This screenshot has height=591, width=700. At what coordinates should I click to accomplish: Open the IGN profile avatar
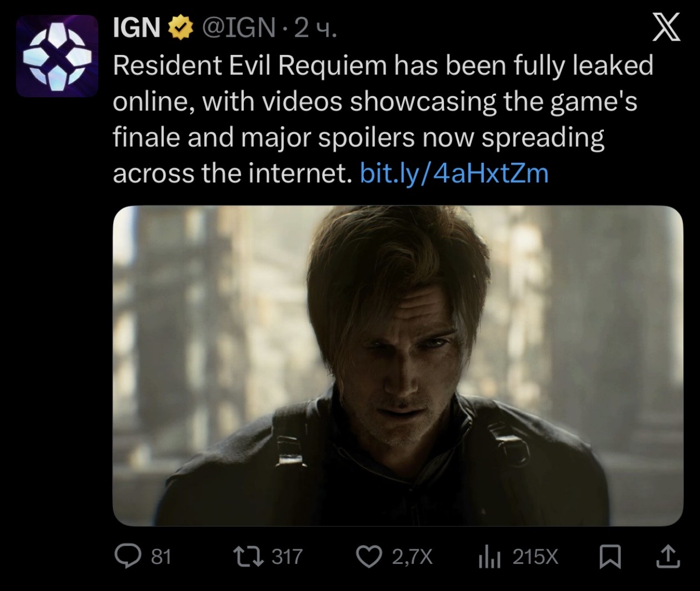[x=57, y=56]
